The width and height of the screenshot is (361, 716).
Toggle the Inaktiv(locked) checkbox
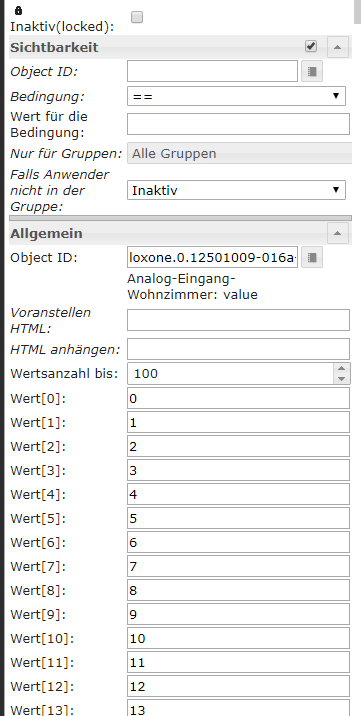coord(137,17)
